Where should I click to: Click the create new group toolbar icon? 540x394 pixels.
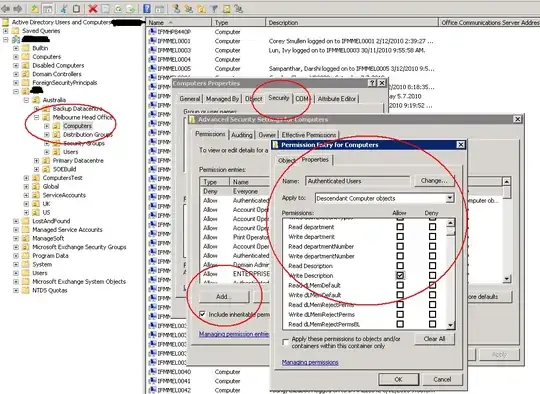(x=188, y=9)
